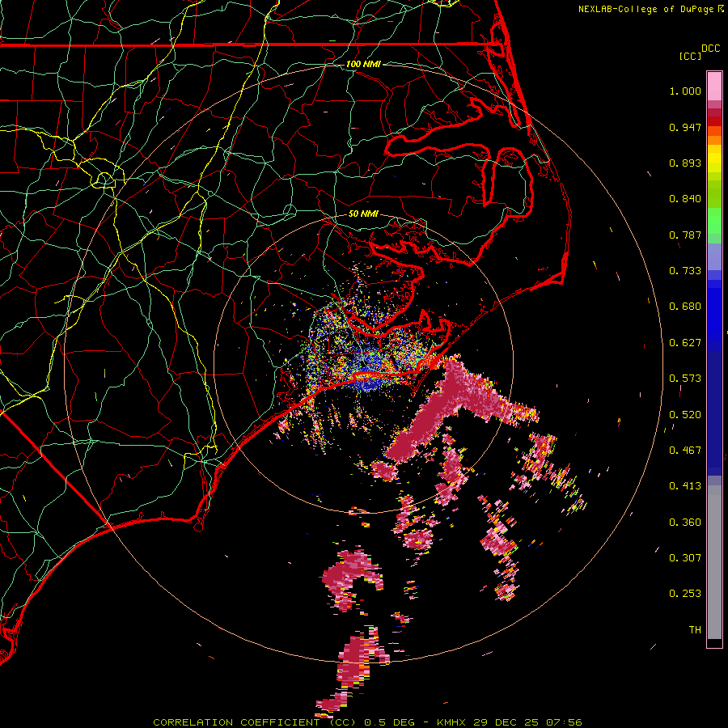Click the 0.253 scale value
The height and width of the screenshot is (728, 728).
point(685,594)
